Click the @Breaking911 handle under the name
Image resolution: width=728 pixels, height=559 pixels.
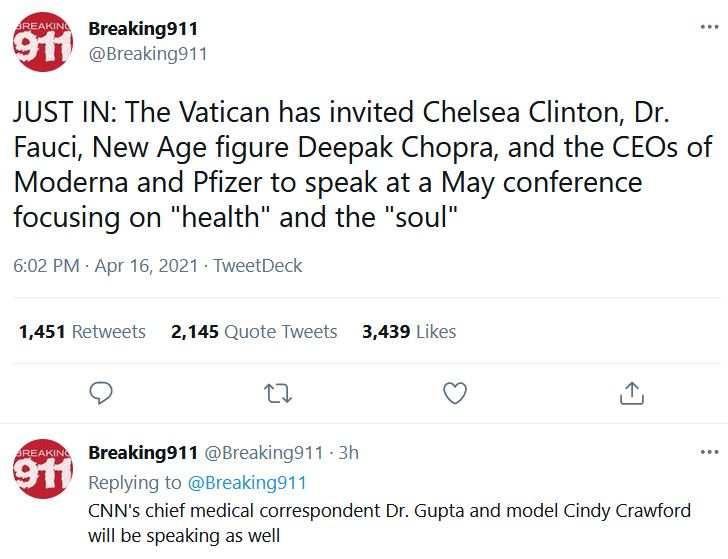148,54
